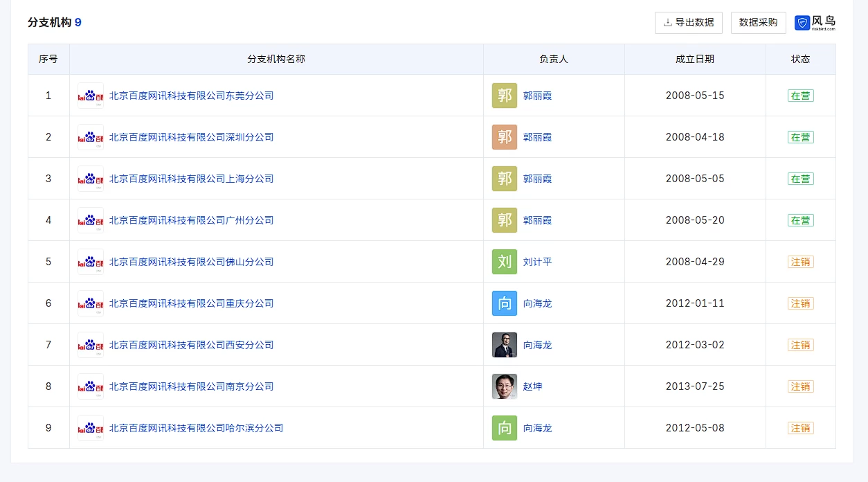Click 赵坤 name link
868x482 pixels.
(532, 386)
